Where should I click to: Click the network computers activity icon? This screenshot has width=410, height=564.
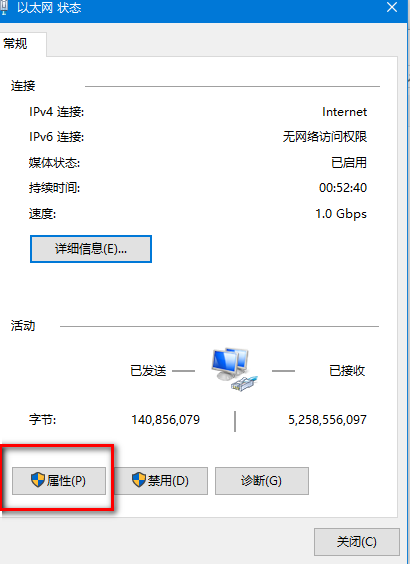click(x=234, y=370)
